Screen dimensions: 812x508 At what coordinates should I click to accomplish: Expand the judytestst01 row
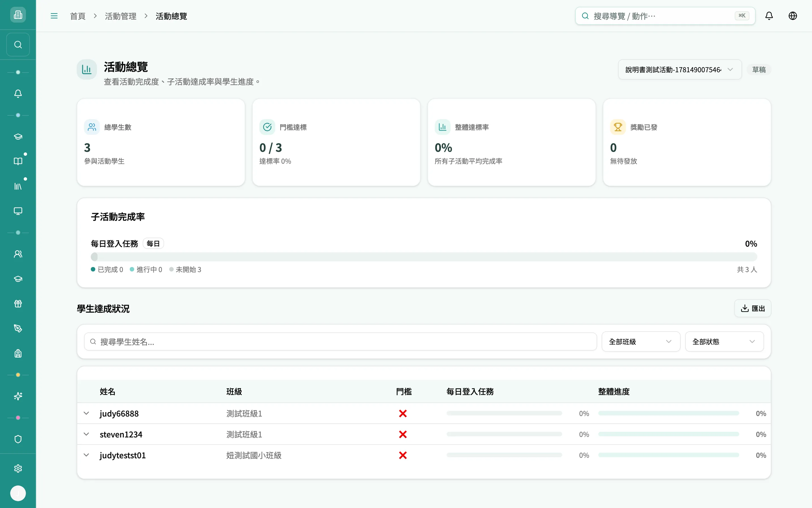[x=86, y=455]
